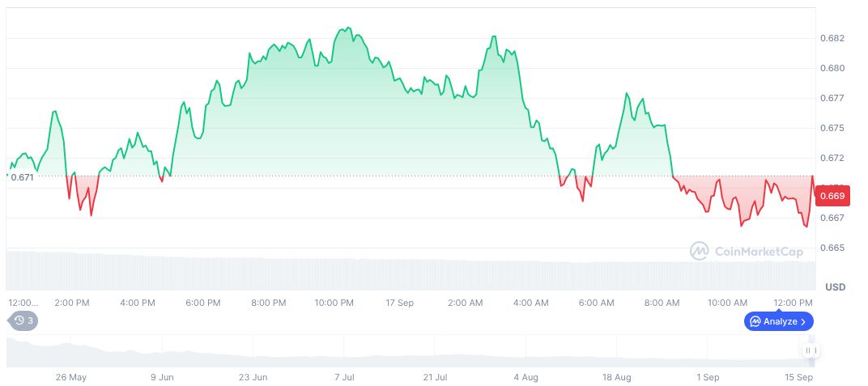The height and width of the screenshot is (386, 868).
Task: Select the 2:00 AM time axis label
Action: tap(466, 303)
